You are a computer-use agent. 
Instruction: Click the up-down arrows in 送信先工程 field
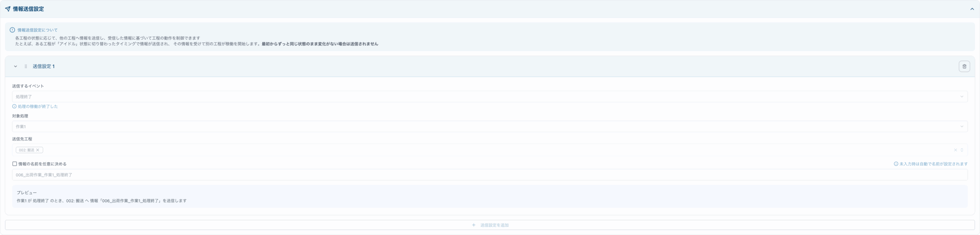[x=962, y=150]
